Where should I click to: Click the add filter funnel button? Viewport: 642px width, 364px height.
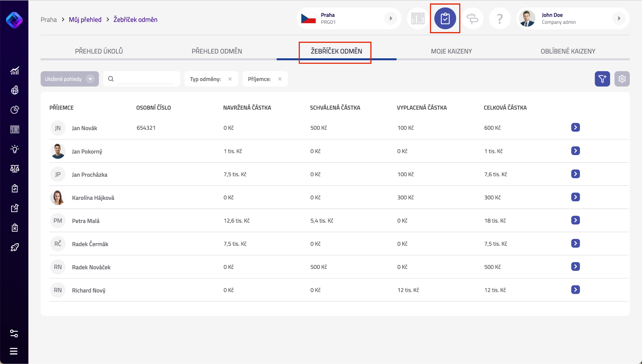point(602,79)
